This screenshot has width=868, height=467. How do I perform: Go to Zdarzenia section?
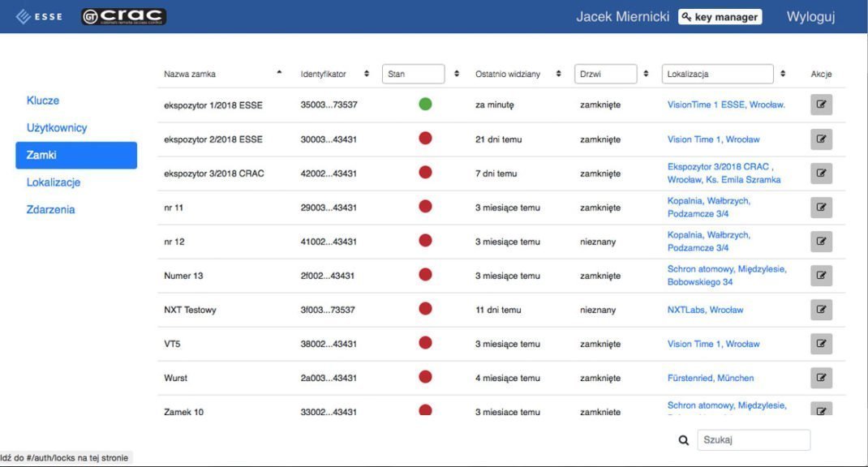click(50, 209)
